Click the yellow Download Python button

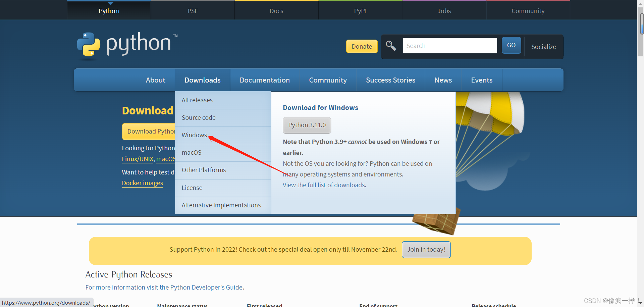coord(149,132)
